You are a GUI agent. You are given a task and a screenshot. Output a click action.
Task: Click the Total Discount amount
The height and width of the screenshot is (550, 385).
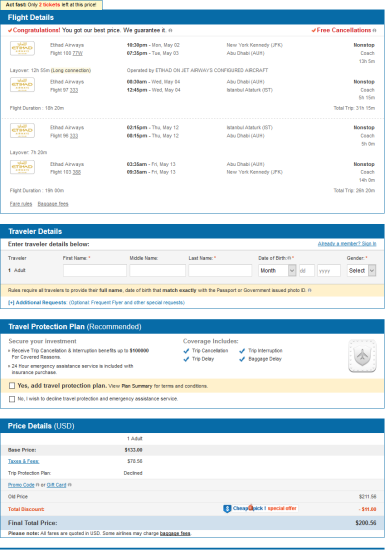367,509
